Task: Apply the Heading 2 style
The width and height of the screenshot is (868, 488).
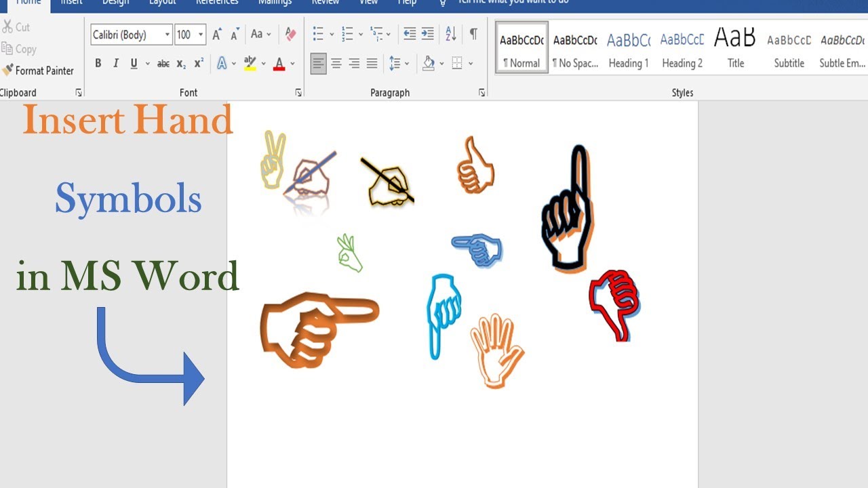Action: click(682, 47)
